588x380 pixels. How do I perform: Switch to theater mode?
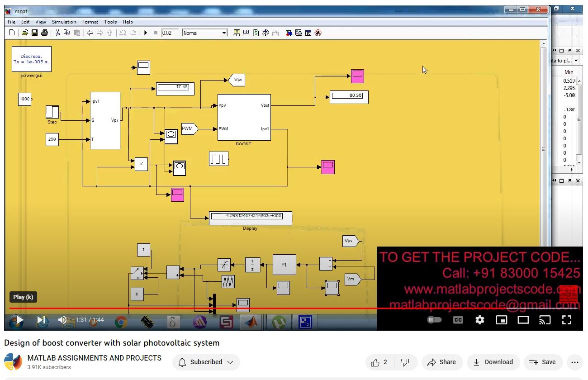tap(523, 320)
